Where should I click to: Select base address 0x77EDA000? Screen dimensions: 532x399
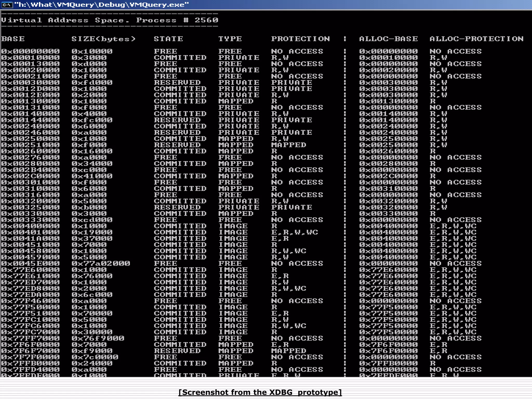click(31, 295)
